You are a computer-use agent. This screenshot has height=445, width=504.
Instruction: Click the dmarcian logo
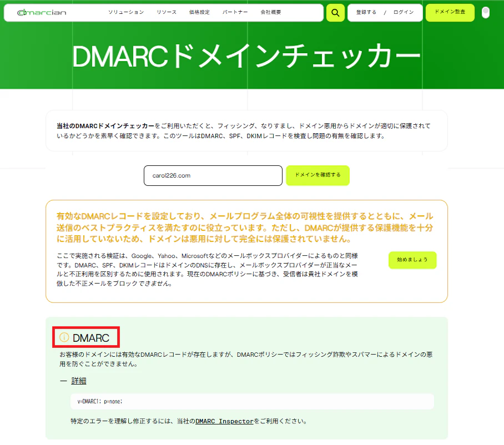[42, 13]
